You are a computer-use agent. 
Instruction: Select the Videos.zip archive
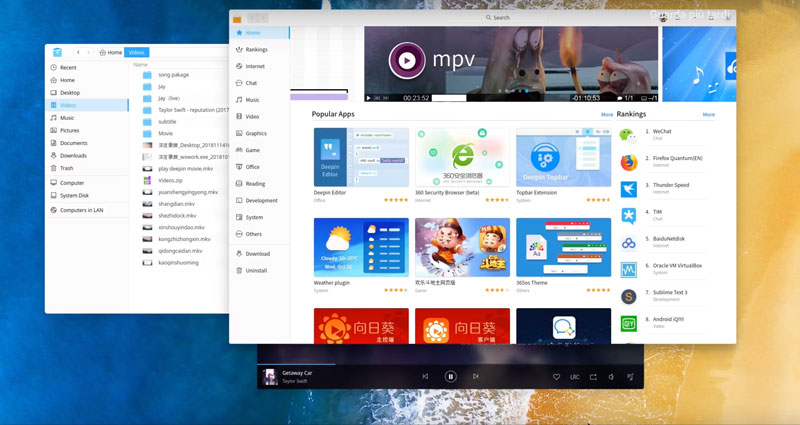click(170, 181)
